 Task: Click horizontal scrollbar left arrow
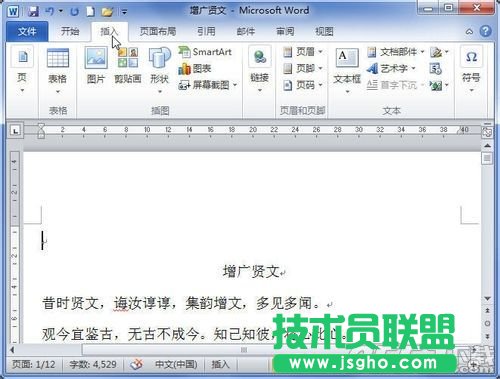[12, 350]
